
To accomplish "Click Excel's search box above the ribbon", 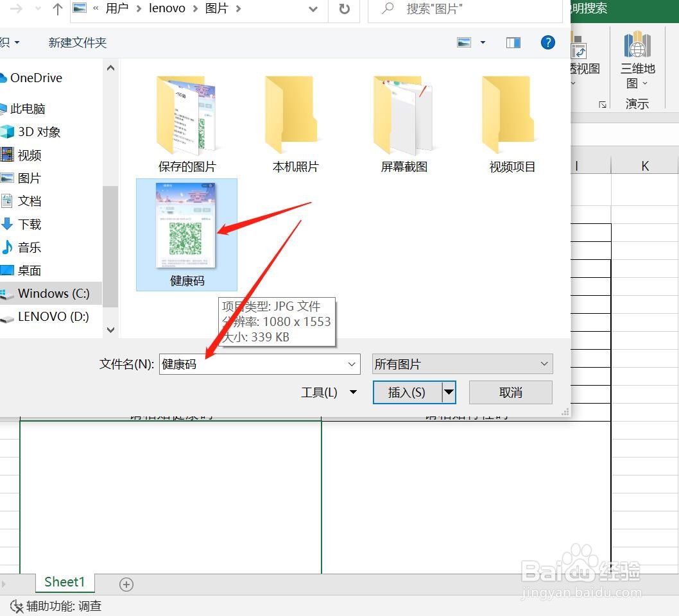I will tap(589, 8).
